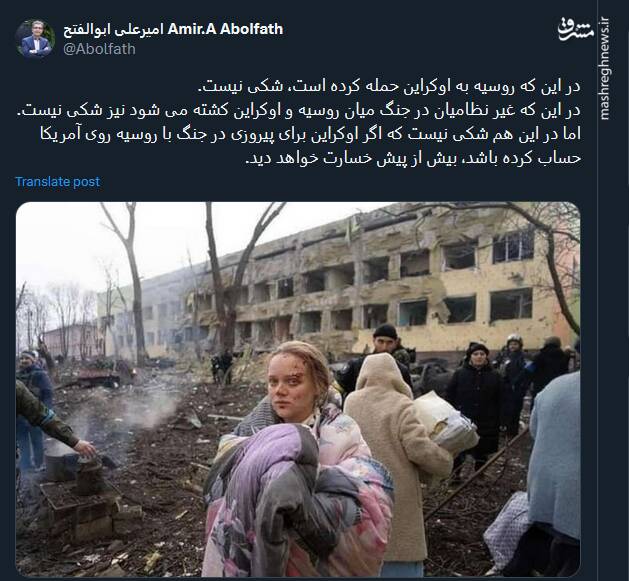629x581 pixels.
Task: Click the woman holding the purple blanket
Action: tap(299, 461)
